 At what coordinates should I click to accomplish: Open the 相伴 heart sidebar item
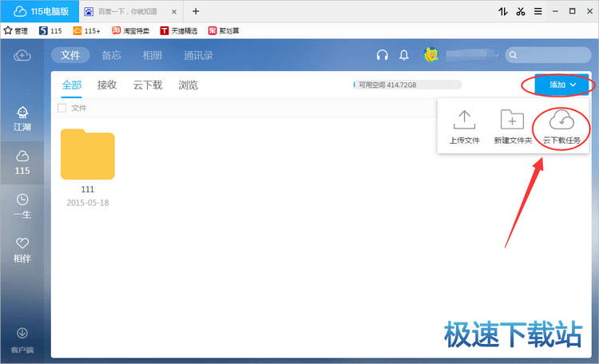point(22,251)
